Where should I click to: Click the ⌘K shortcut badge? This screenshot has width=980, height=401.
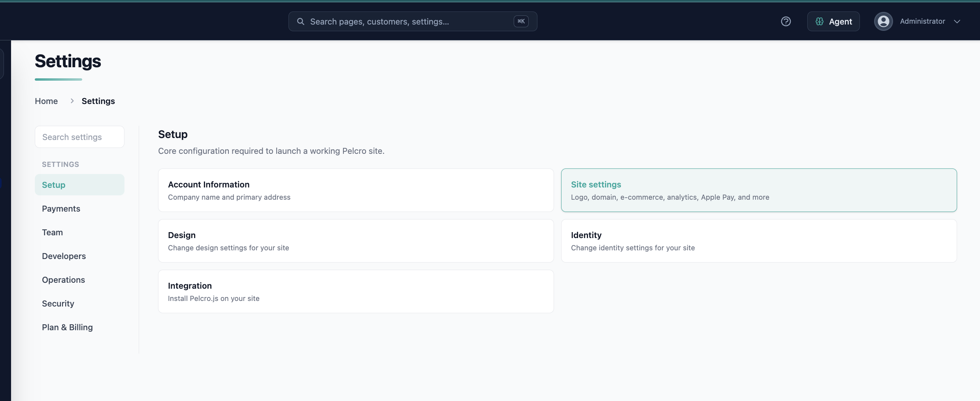tap(521, 21)
